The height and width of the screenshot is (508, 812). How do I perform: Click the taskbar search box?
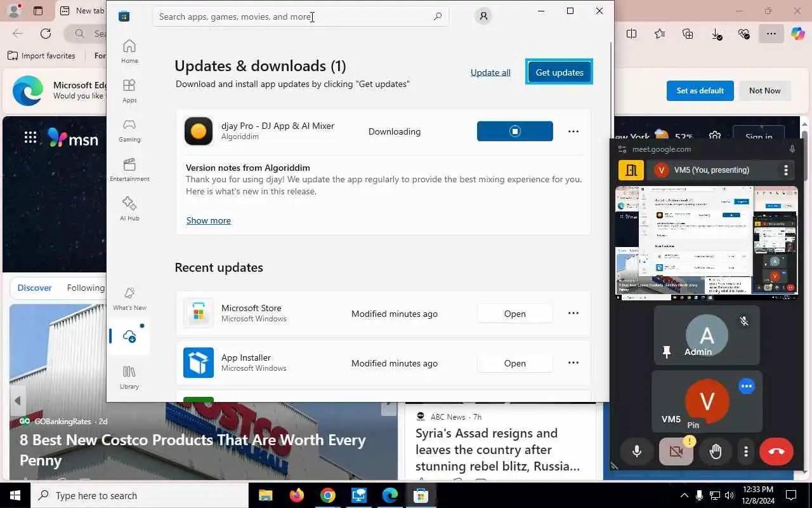coord(140,495)
